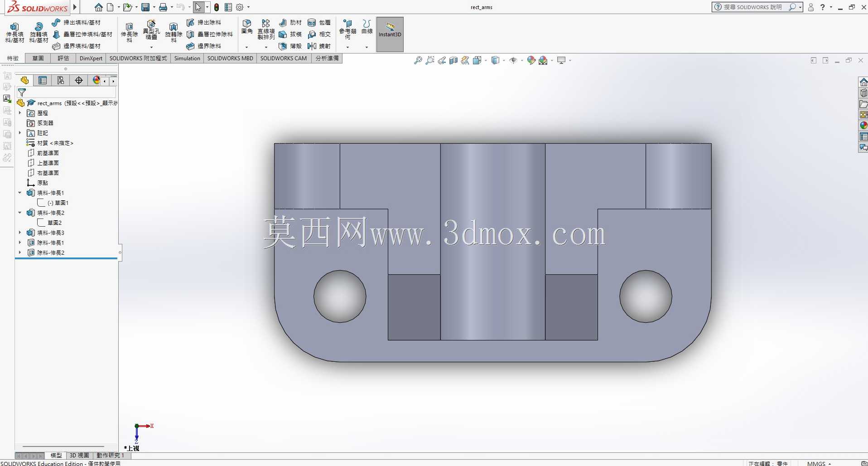Open the Simulation tab

click(x=187, y=58)
